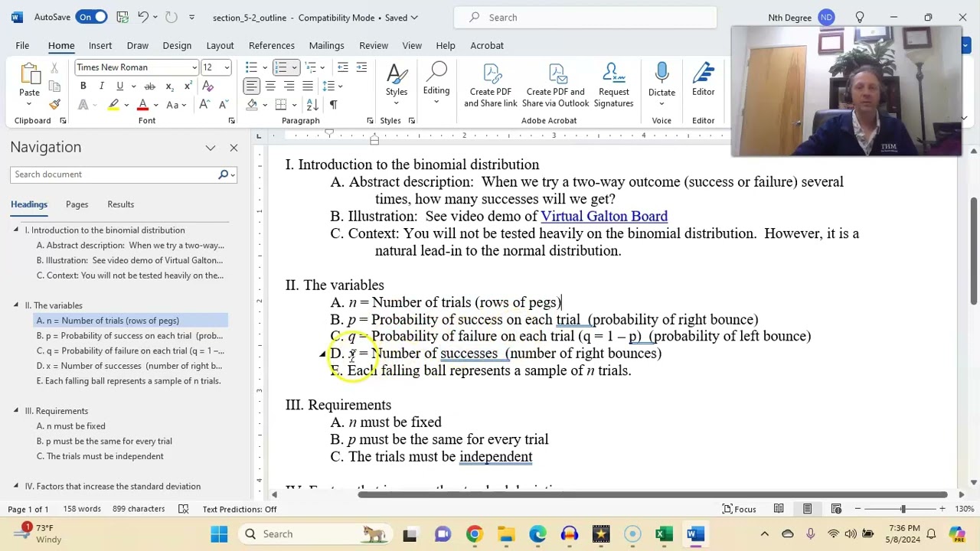Click the Undo arrow in title bar
Screen dimensions: 980x551
pyautogui.click(x=143, y=17)
